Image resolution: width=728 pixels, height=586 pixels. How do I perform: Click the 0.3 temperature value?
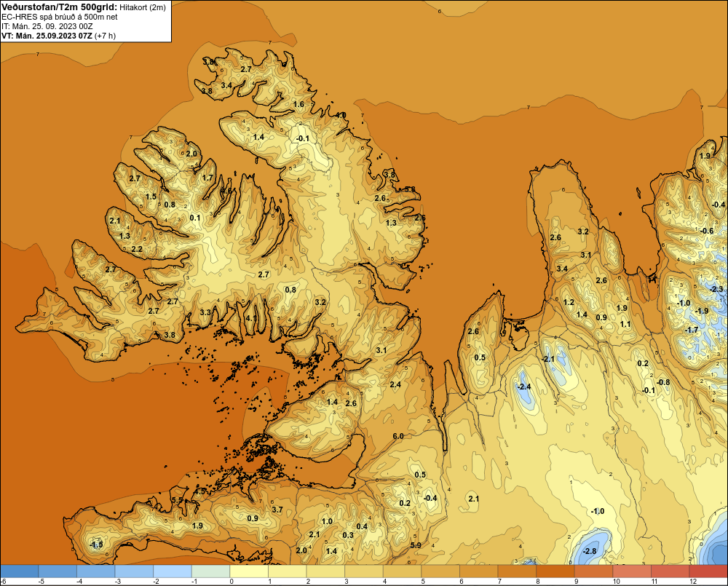[x=348, y=535]
